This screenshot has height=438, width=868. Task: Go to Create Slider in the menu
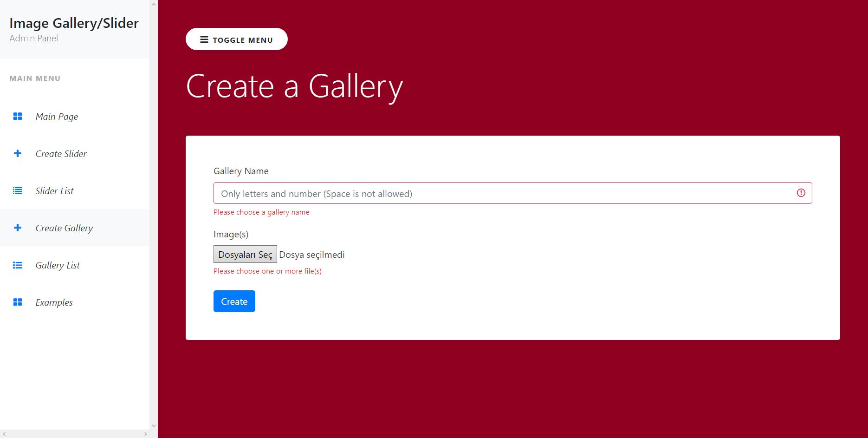61,154
